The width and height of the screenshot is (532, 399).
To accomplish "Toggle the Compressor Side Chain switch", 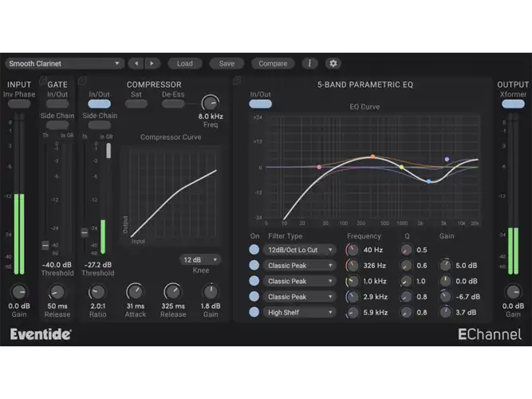I will tap(99, 125).
